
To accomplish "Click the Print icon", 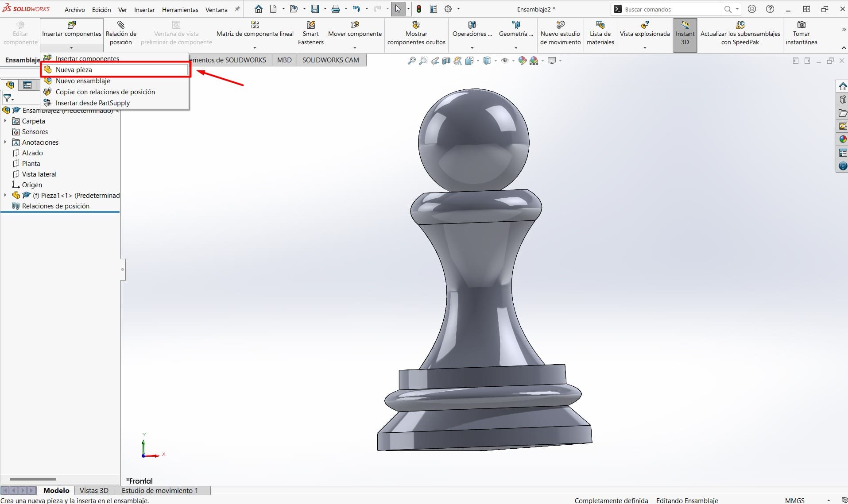I will (x=336, y=9).
